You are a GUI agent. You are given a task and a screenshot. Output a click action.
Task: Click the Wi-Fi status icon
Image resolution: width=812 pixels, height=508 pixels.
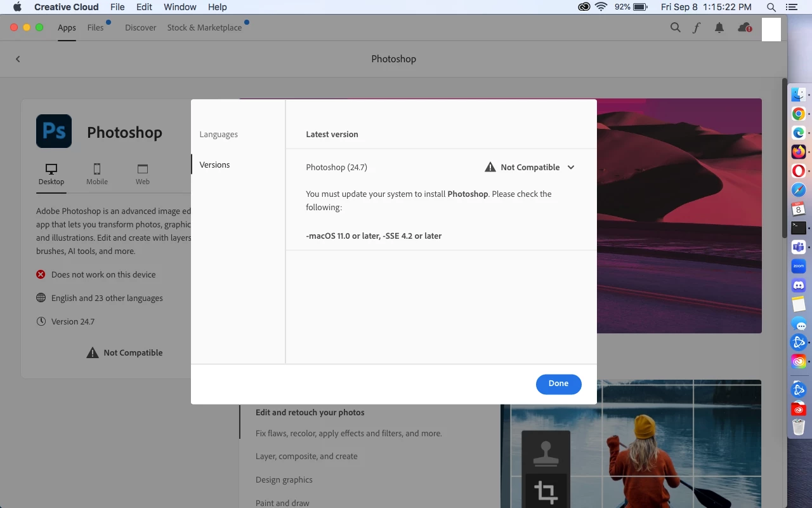pos(601,7)
